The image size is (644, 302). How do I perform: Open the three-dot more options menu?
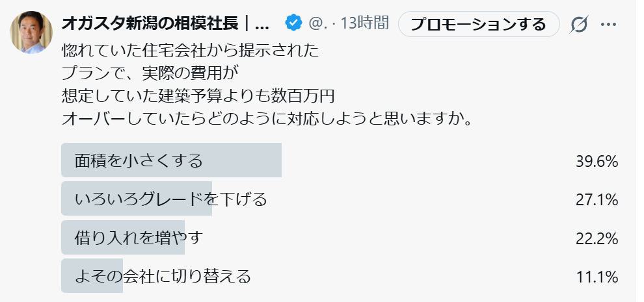point(608,25)
